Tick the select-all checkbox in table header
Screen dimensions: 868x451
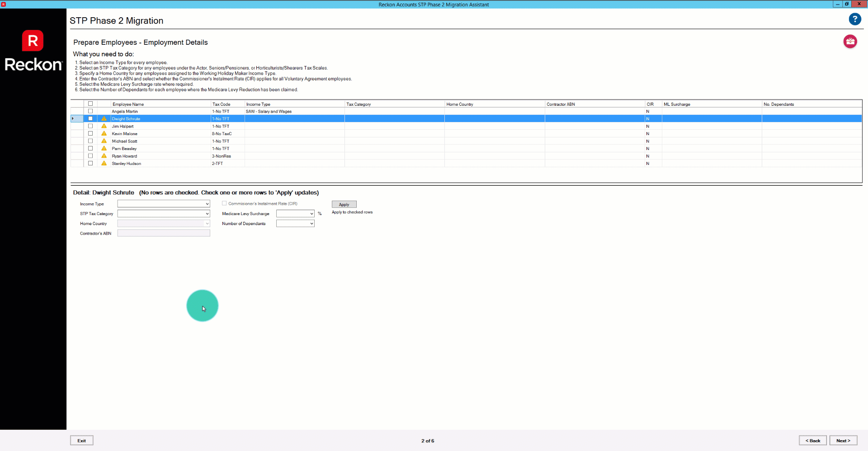90,103
